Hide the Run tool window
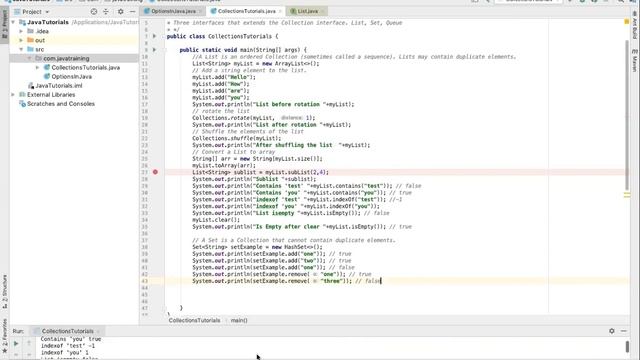640x360 pixels. pyautogui.click(x=624, y=331)
